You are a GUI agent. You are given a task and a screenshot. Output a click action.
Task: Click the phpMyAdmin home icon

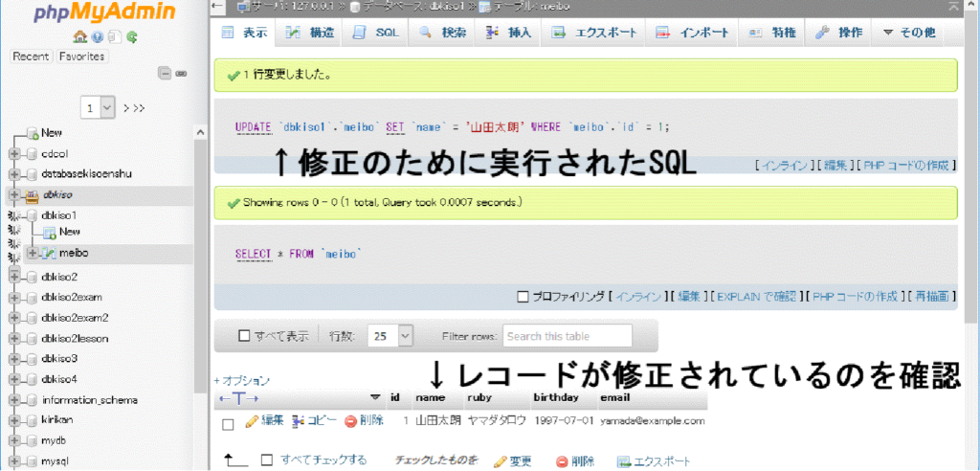click(80, 38)
